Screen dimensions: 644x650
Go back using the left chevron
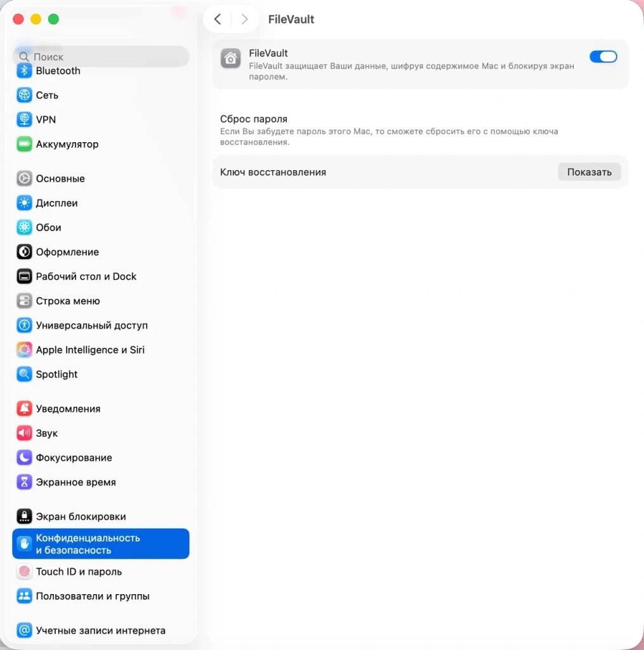(x=218, y=19)
